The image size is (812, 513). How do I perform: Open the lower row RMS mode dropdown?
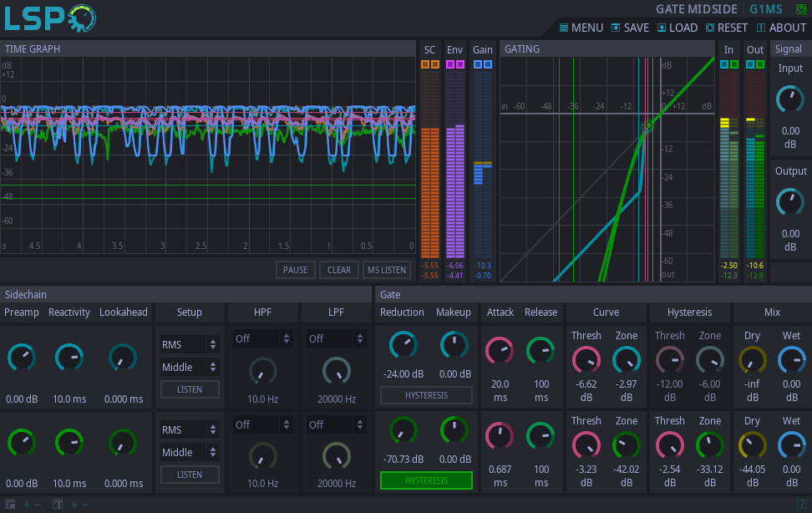pyautogui.click(x=190, y=429)
